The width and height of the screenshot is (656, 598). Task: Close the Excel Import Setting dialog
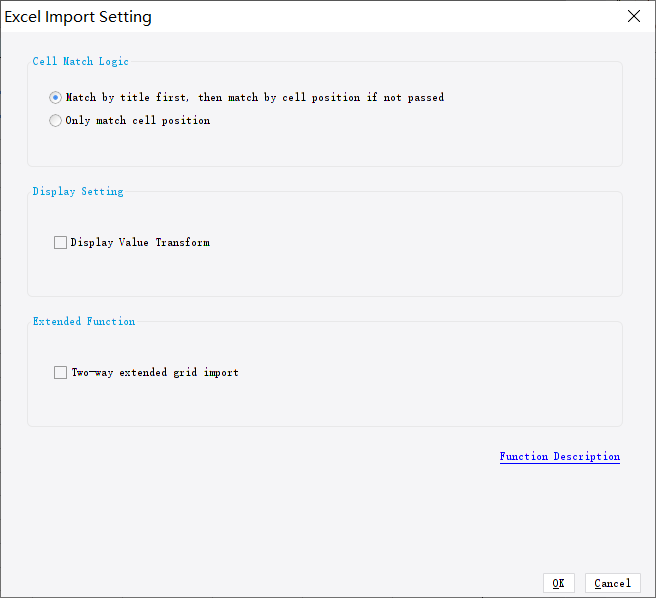coord(633,17)
